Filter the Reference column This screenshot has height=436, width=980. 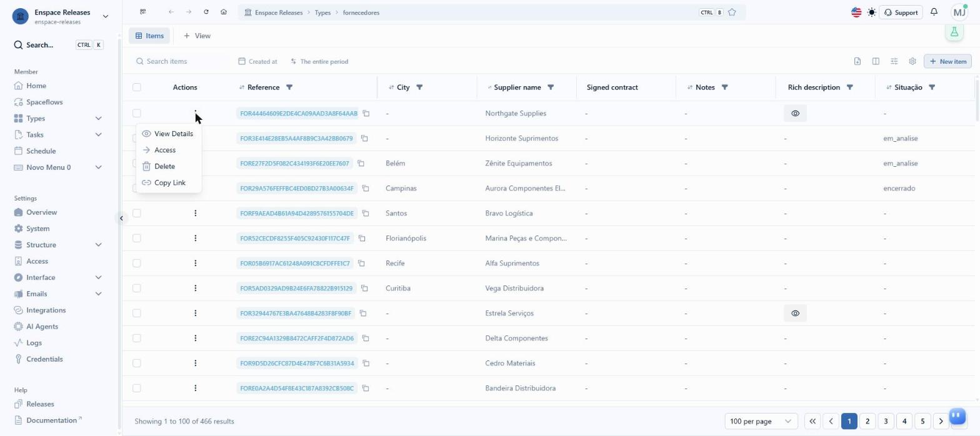click(289, 87)
